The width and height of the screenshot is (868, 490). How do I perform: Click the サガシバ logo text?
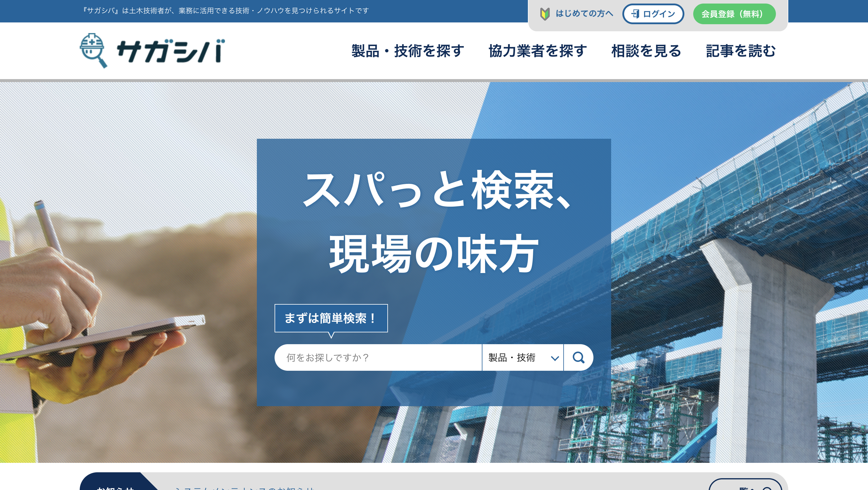(171, 51)
